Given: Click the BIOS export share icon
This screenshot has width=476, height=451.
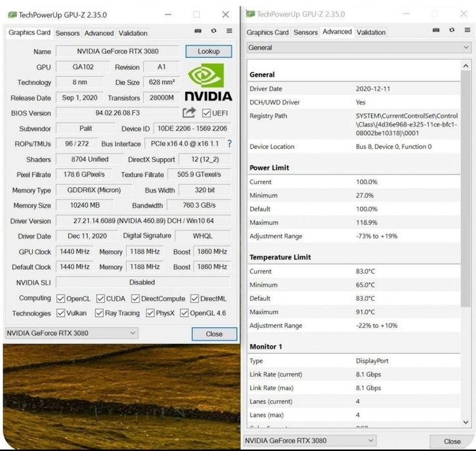Looking at the screenshot, I should point(189,113).
